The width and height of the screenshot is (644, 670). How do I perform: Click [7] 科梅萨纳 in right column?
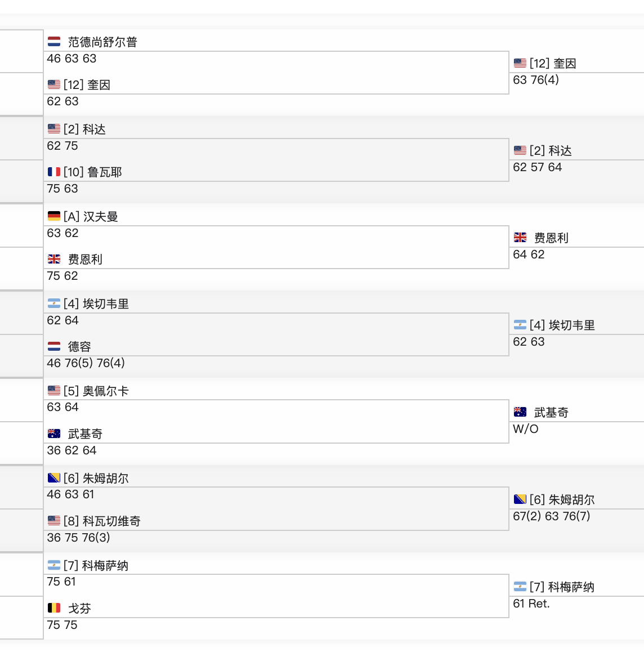(x=562, y=587)
